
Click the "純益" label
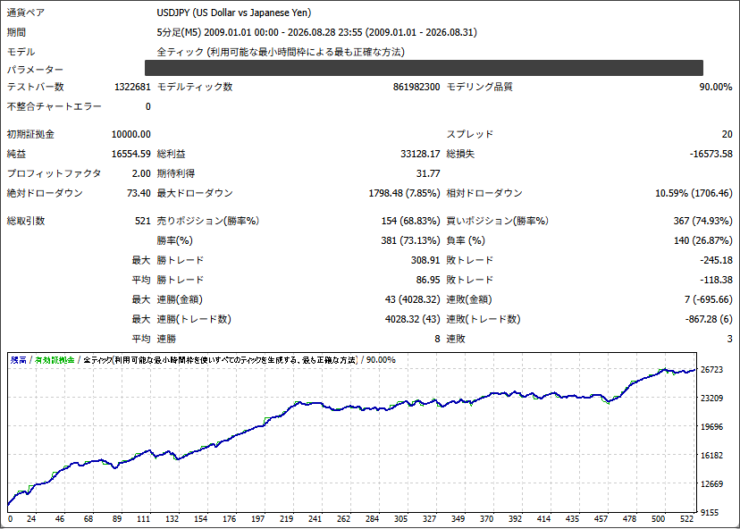(16, 154)
